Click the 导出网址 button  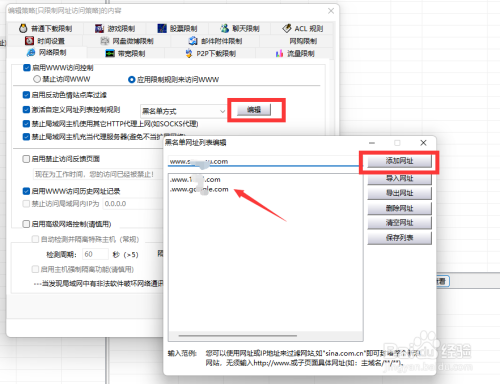[399, 193]
